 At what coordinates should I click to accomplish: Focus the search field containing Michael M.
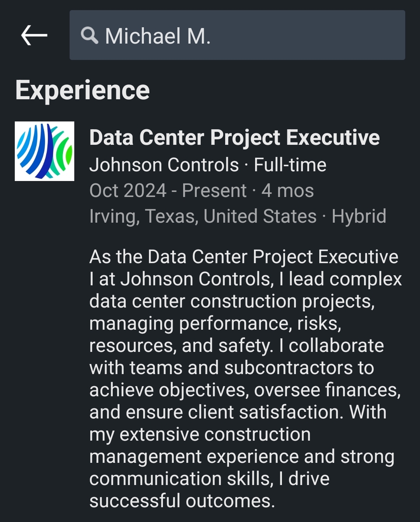pos(249,35)
